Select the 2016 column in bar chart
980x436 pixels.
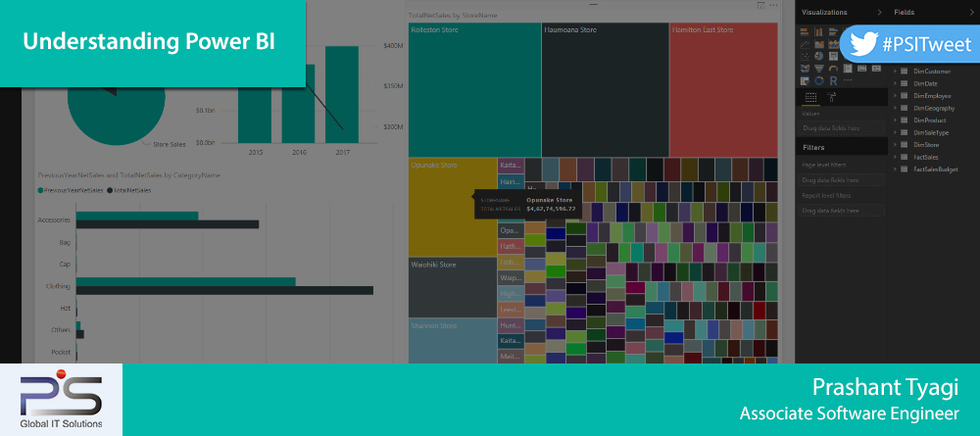coord(298,104)
